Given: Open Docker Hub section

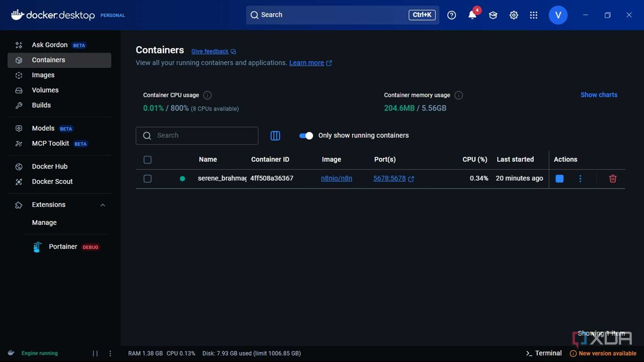Looking at the screenshot, I should 59,167.
